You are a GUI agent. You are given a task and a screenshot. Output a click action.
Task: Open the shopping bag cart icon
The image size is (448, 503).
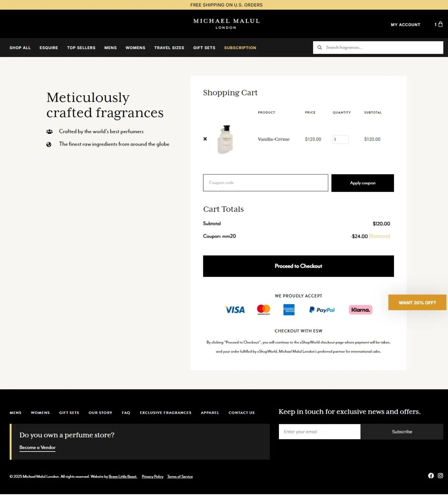pyautogui.click(x=440, y=24)
